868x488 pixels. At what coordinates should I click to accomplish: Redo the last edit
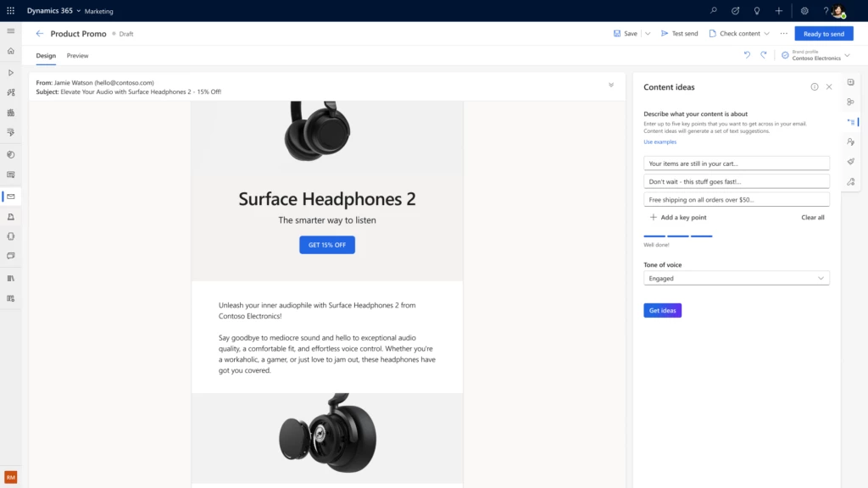[763, 53]
